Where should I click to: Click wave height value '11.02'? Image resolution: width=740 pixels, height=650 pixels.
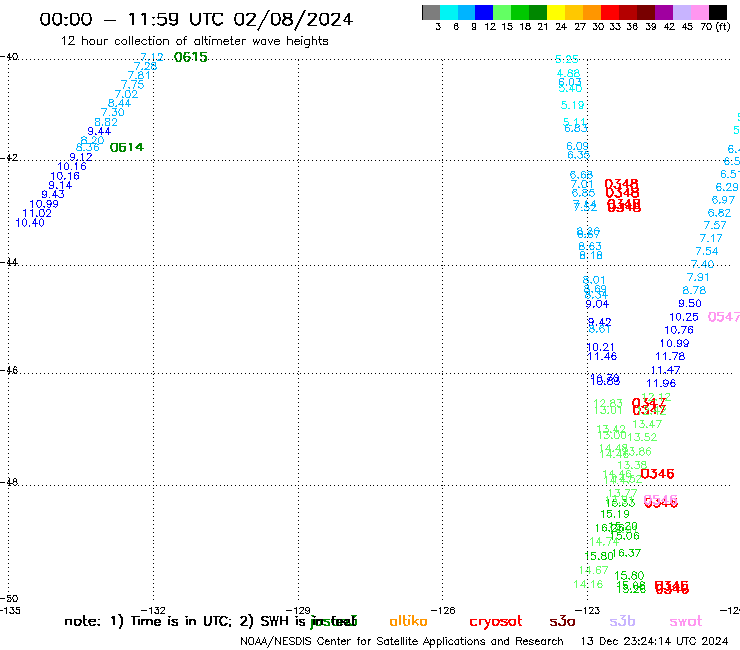pos(37,213)
